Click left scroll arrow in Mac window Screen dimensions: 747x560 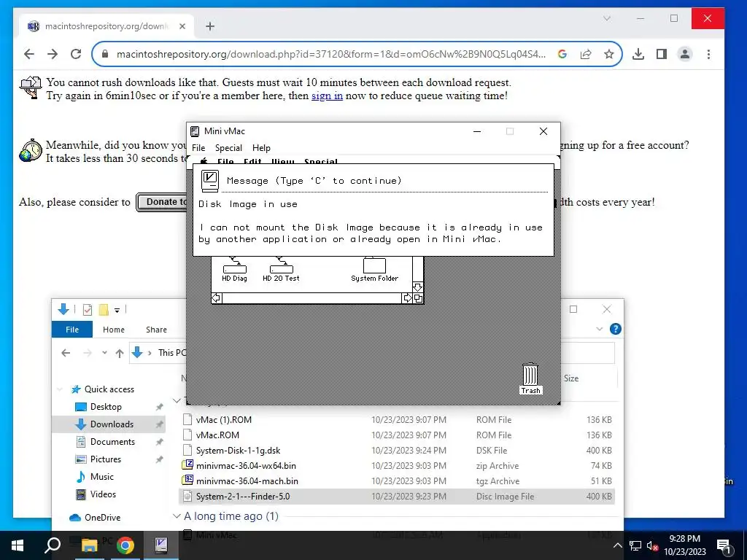click(216, 298)
